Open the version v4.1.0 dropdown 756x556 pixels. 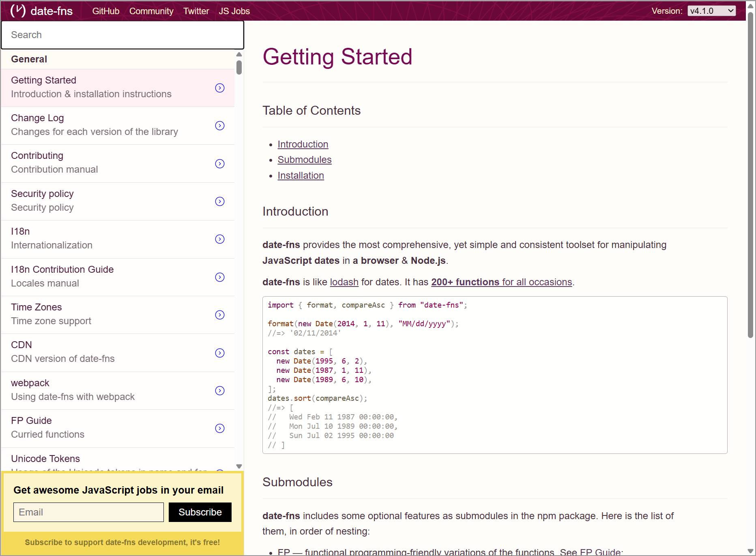(x=712, y=11)
